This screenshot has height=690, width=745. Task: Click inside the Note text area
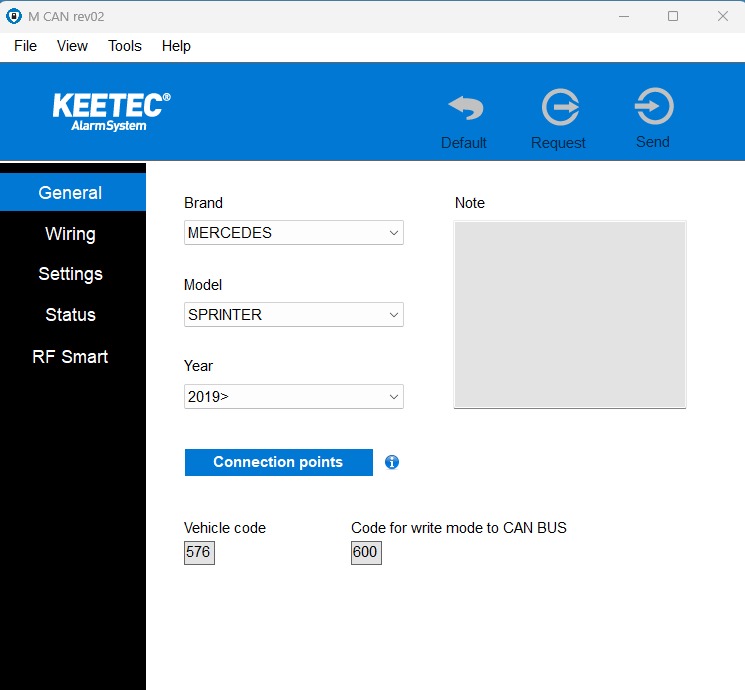click(x=570, y=314)
